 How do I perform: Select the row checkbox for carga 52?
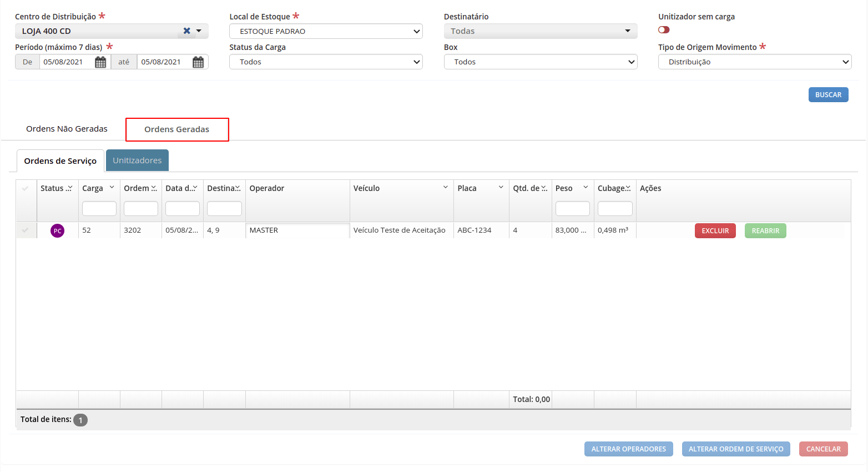click(26, 230)
